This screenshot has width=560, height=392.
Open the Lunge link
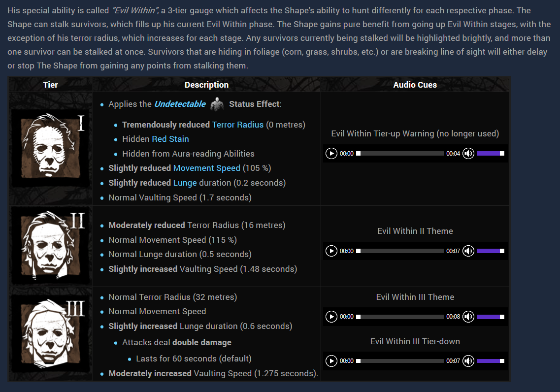click(185, 183)
